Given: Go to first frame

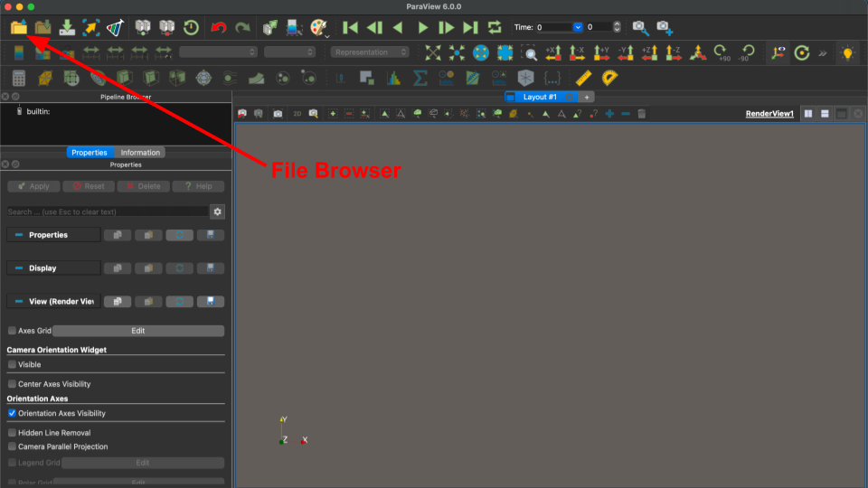Looking at the screenshot, I should point(350,27).
